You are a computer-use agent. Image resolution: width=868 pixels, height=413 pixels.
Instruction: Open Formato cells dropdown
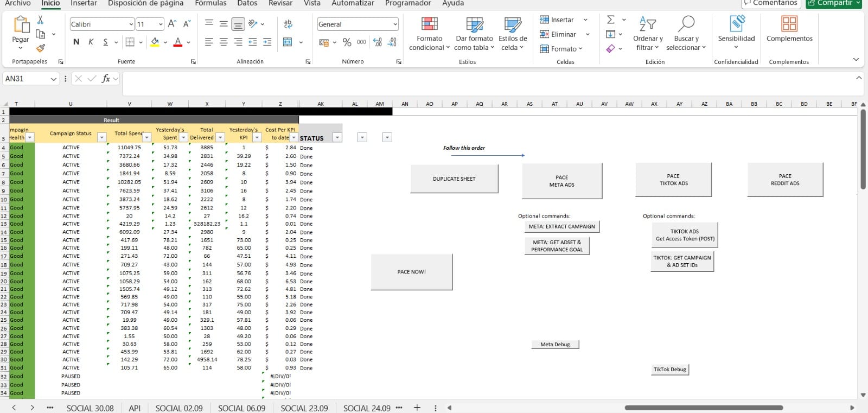click(561, 49)
